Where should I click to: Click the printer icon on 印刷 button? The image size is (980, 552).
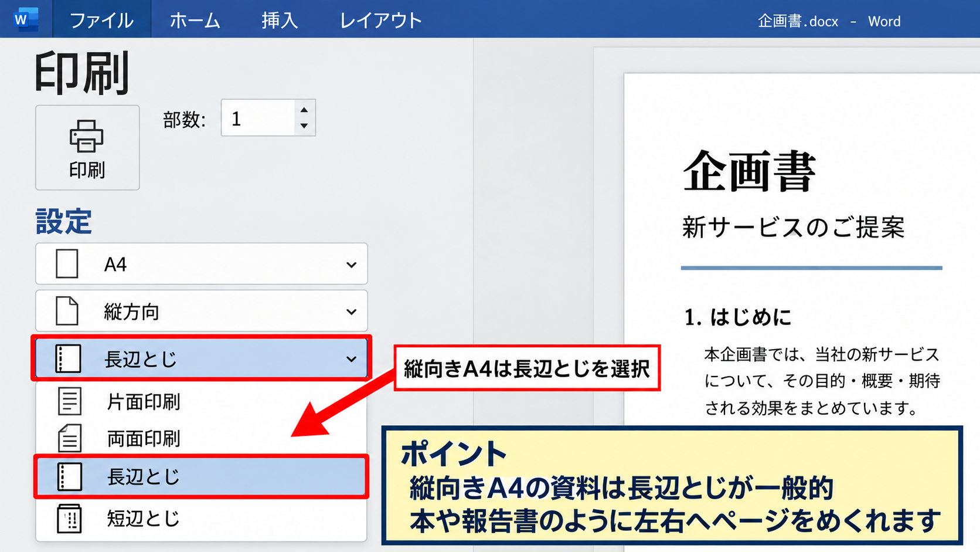click(87, 136)
